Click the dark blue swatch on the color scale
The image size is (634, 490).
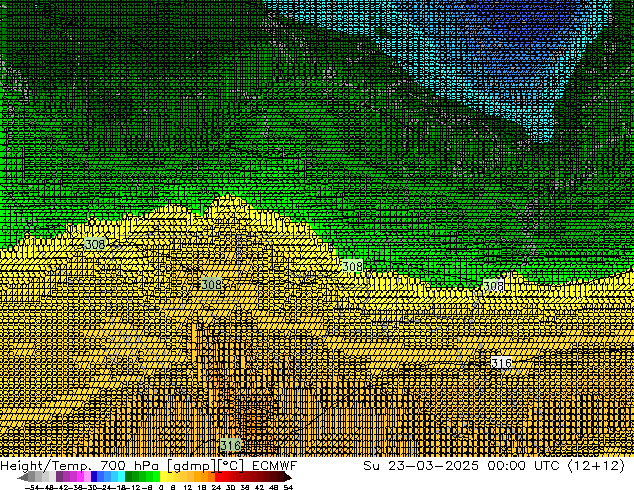94,477
